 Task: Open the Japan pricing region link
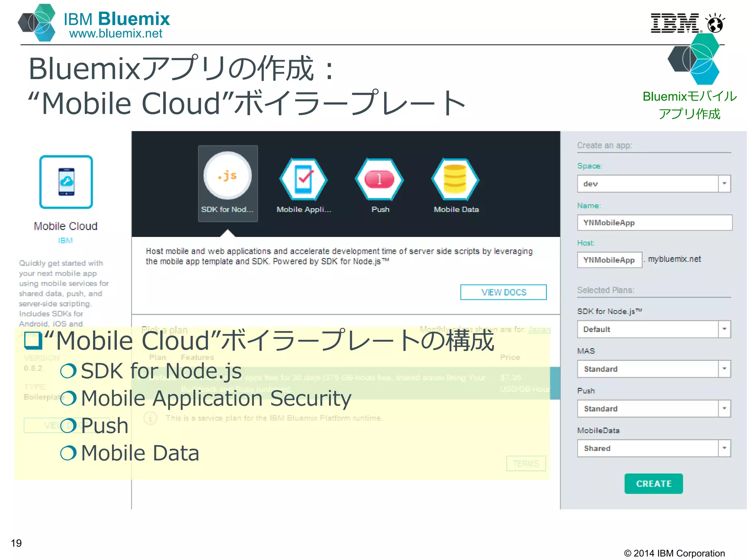539,330
